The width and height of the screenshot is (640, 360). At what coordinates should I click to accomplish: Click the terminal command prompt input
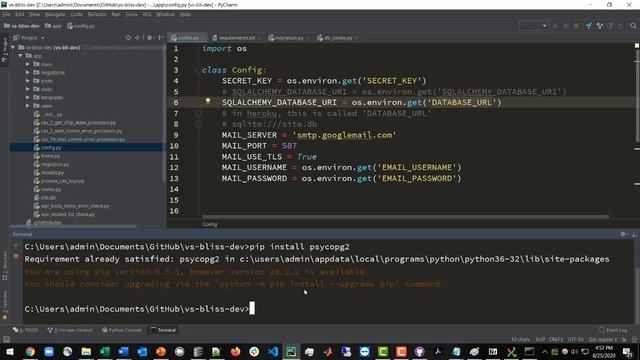tap(252, 309)
